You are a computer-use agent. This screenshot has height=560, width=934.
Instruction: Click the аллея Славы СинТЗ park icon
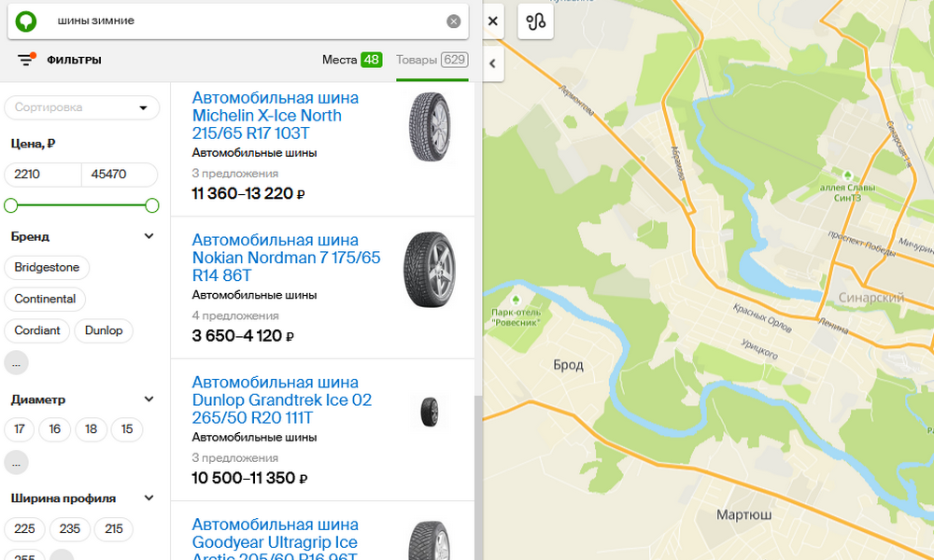[x=847, y=175]
